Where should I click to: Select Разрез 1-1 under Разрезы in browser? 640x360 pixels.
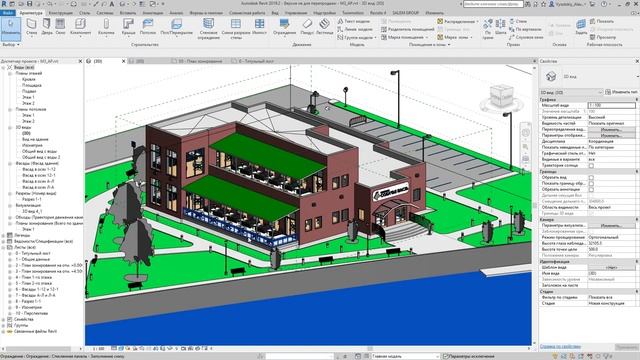click(x=32, y=199)
